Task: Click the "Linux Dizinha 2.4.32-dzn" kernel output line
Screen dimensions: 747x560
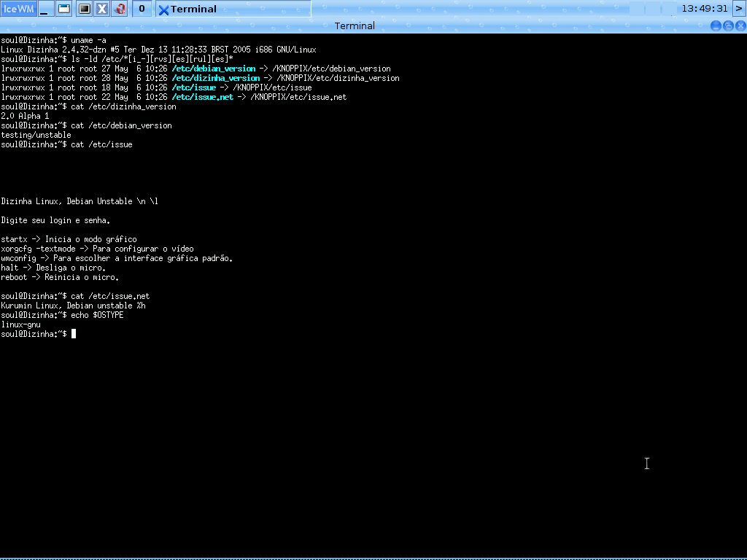Action: tap(158, 50)
